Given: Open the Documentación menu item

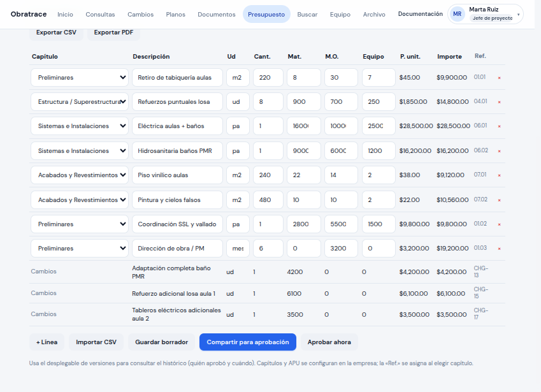Looking at the screenshot, I should coord(420,14).
